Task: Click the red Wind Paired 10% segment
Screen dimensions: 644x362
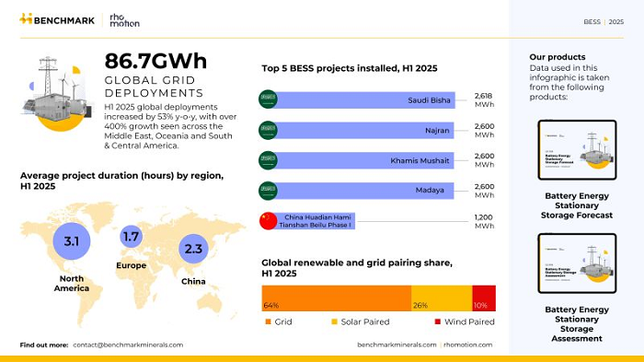Action: point(484,298)
